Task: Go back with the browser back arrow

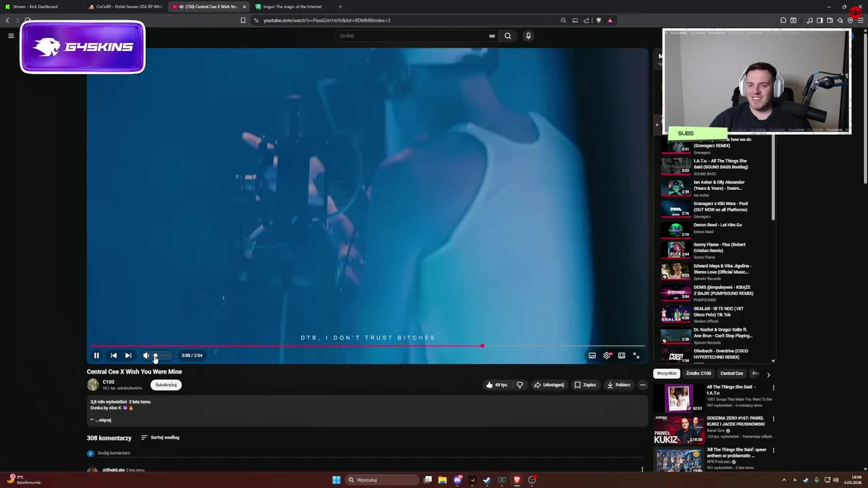Action: [7, 20]
